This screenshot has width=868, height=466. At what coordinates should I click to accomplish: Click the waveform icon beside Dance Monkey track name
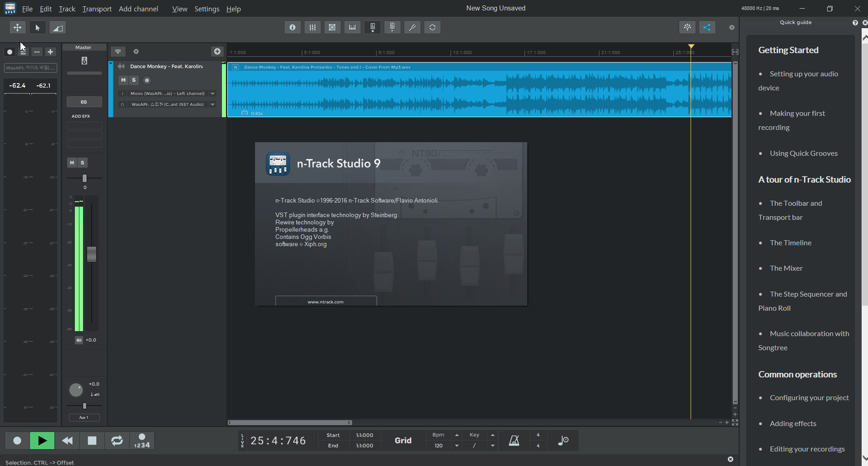(x=122, y=66)
